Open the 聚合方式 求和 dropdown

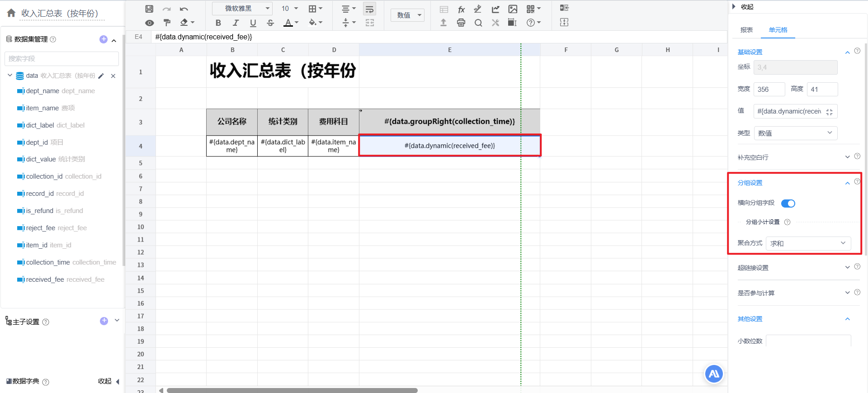click(x=808, y=244)
